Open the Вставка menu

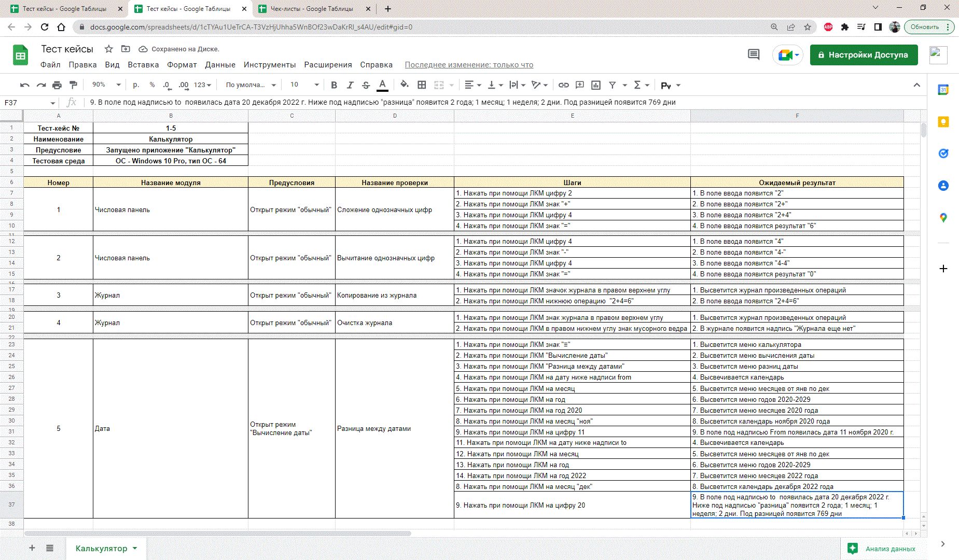143,65
